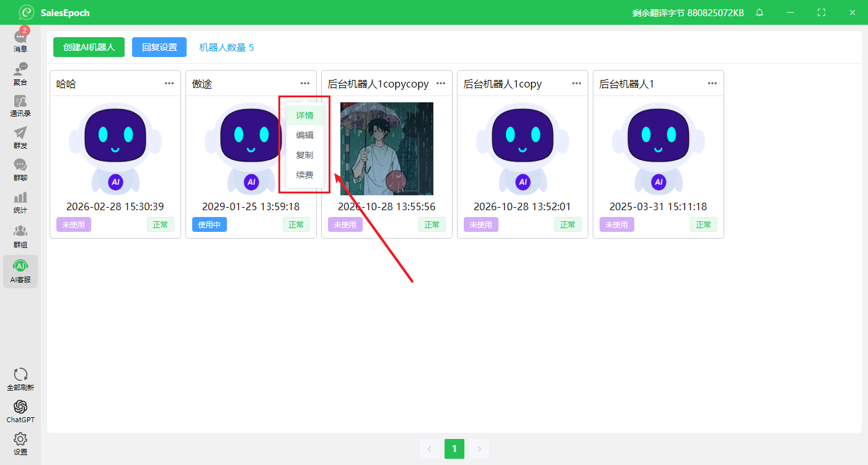Choose 详情 in the dropdown menu
Image resolution: width=868 pixels, height=465 pixels.
[x=304, y=115]
